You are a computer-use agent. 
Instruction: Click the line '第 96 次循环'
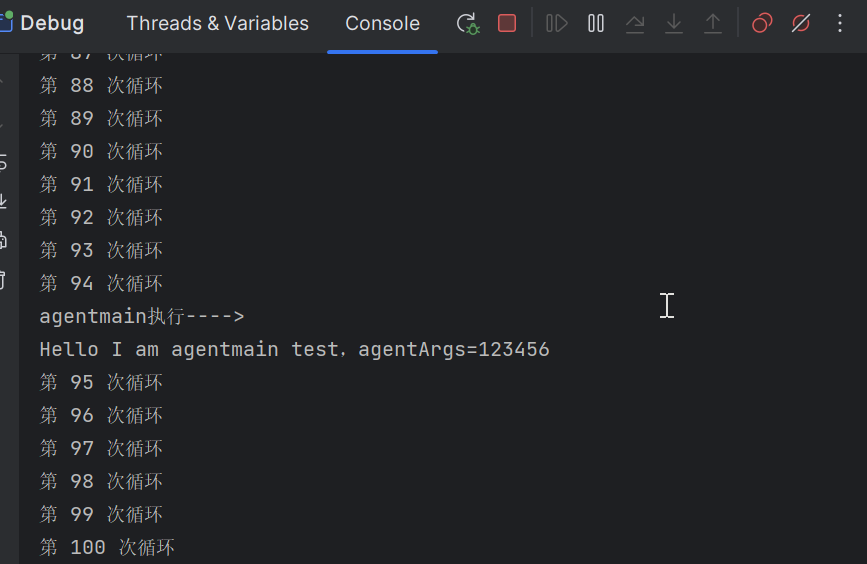pyautogui.click(x=101, y=415)
